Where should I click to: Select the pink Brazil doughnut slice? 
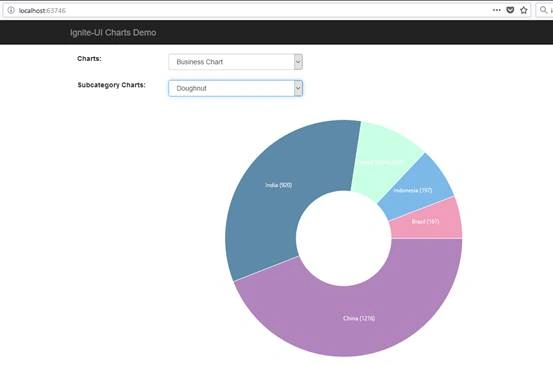[425, 221]
